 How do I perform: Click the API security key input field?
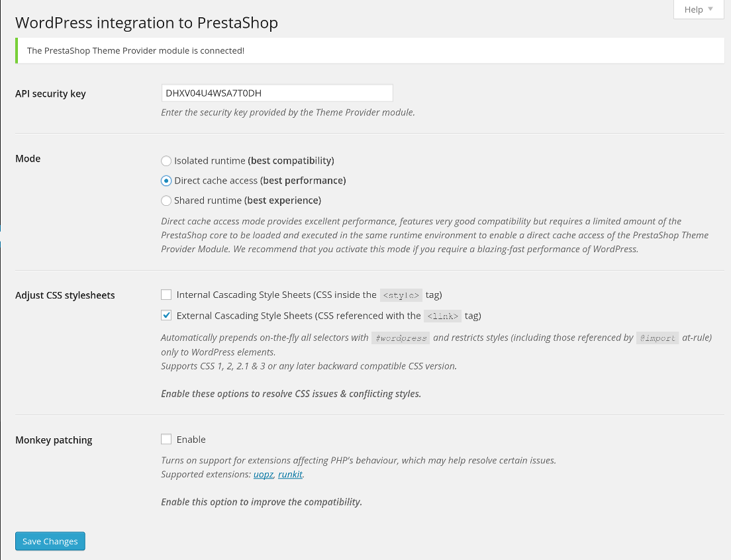point(277,93)
